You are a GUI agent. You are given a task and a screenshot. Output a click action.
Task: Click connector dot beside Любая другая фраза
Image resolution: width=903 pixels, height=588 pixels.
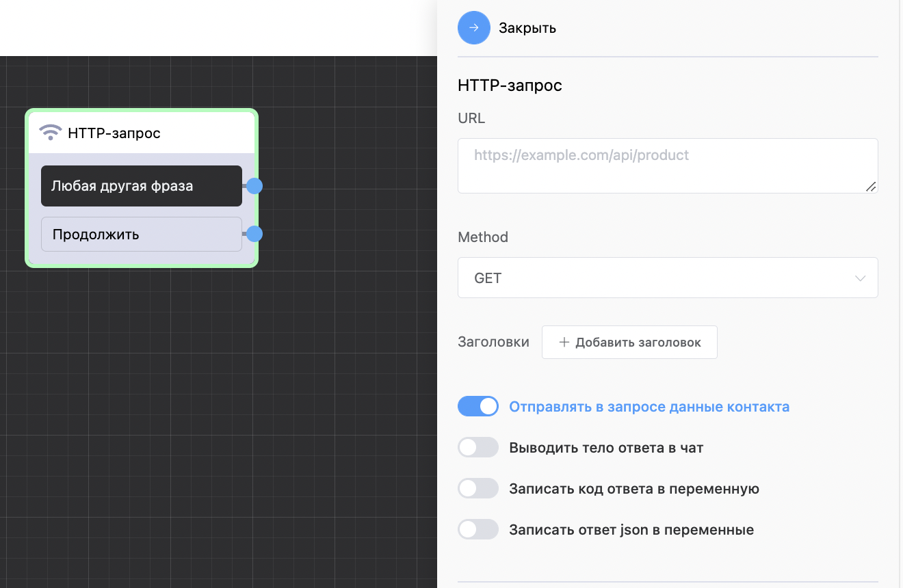coord(254,186)
